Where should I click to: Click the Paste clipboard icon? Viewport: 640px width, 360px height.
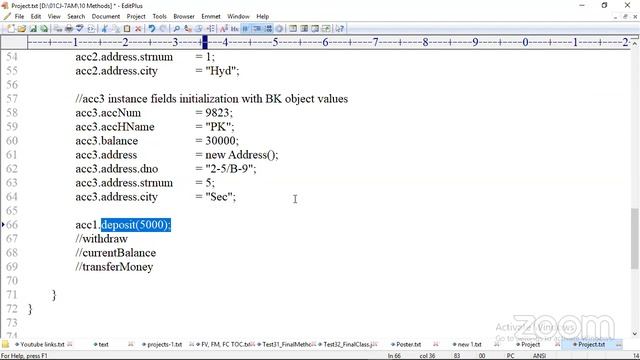pos(127,29)
